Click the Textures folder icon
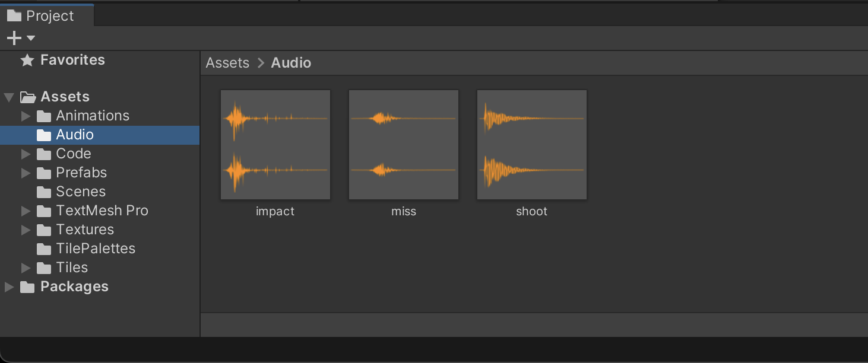Viewport: 868px width, 363px height. click(x=44, y=230)
